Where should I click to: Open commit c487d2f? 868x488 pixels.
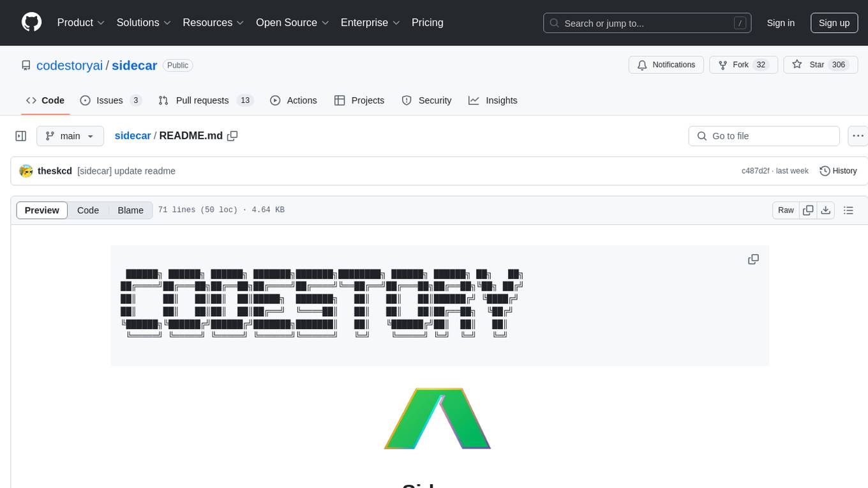point(755,171)
